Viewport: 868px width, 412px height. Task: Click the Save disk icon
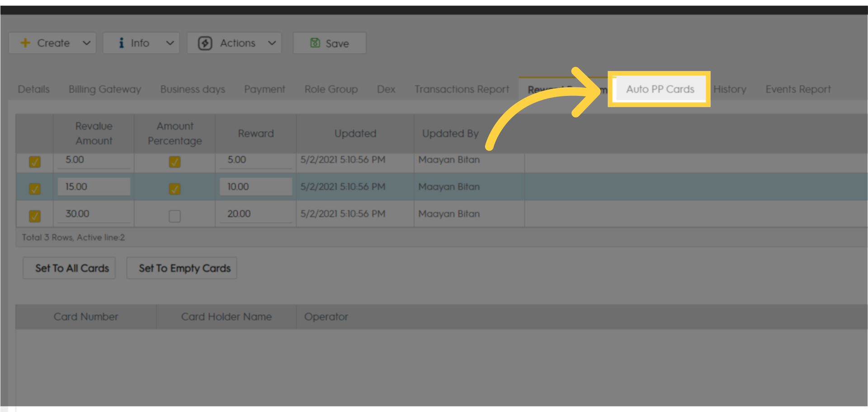[315, 43]
